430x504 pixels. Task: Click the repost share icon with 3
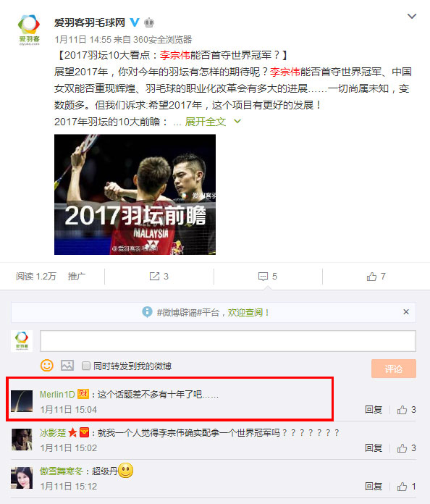155,276
